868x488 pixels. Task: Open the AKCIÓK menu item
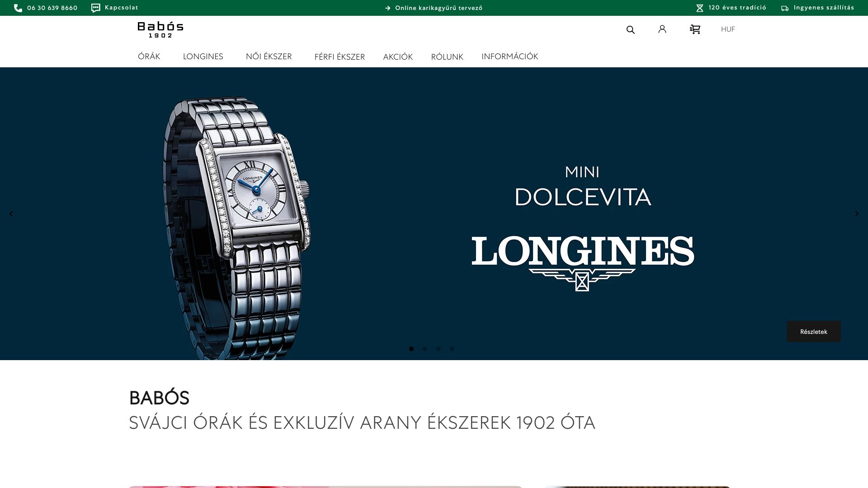[x=398, y=57]
